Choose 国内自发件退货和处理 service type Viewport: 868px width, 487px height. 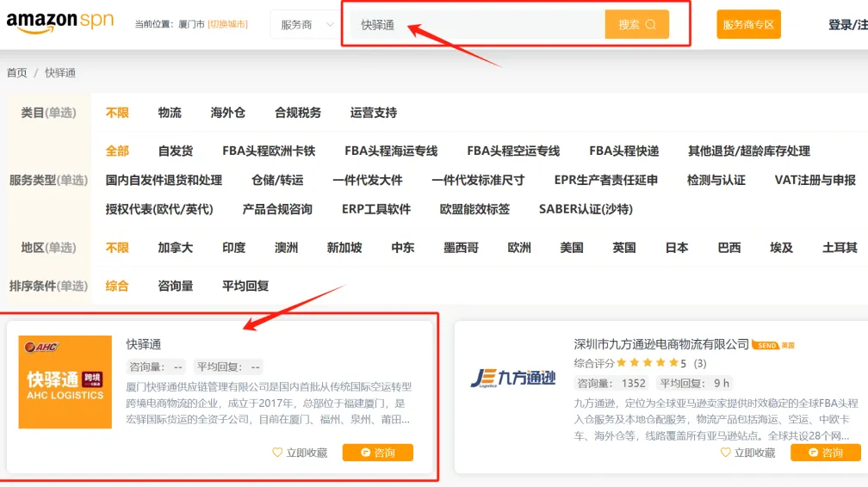pyautogui.click(x=164, y=181)
